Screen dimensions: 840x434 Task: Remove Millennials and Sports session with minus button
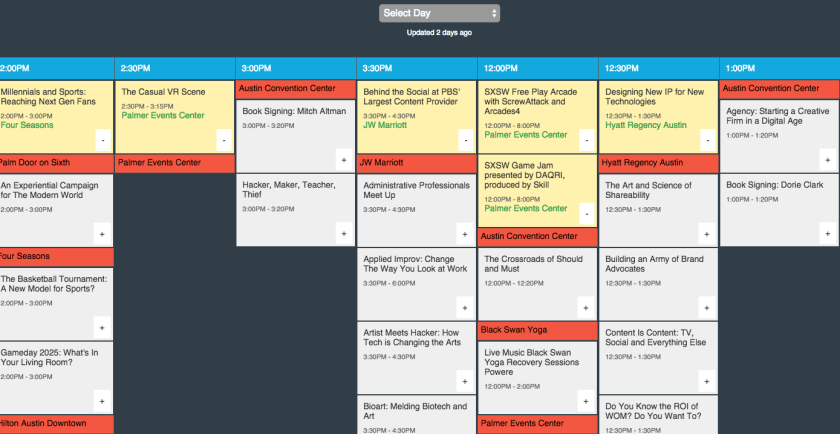(103, 140)
